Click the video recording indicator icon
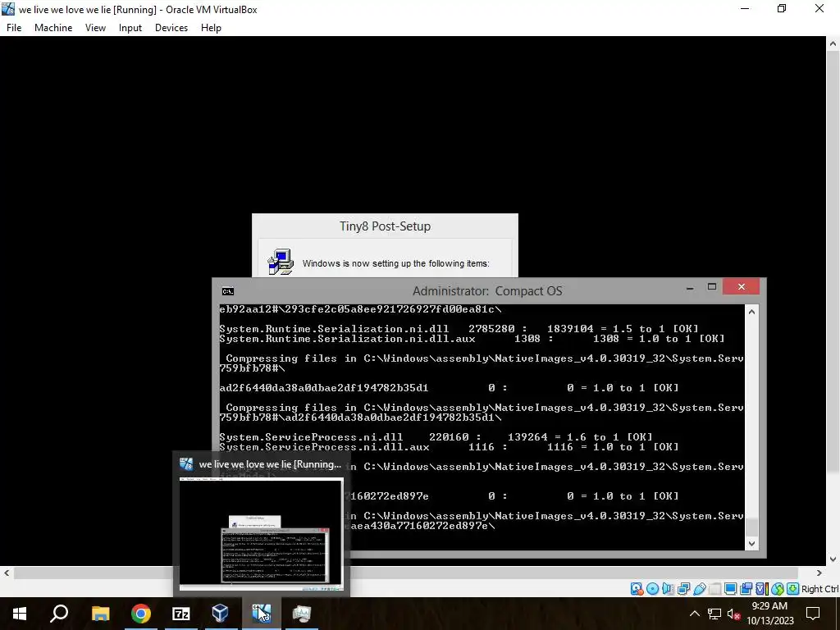This screenshot has width=840, height=630. tap(746, 589)
